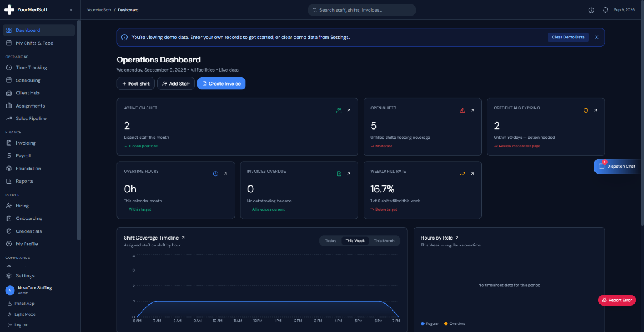Open Client Hub
Screen dimensions: 644x332
point(38,93)
